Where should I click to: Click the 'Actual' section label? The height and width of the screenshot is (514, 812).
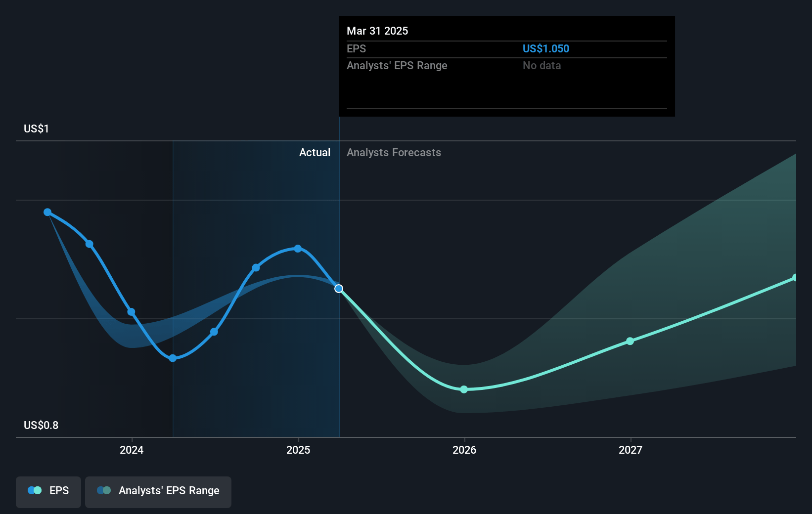click(315, 152)
